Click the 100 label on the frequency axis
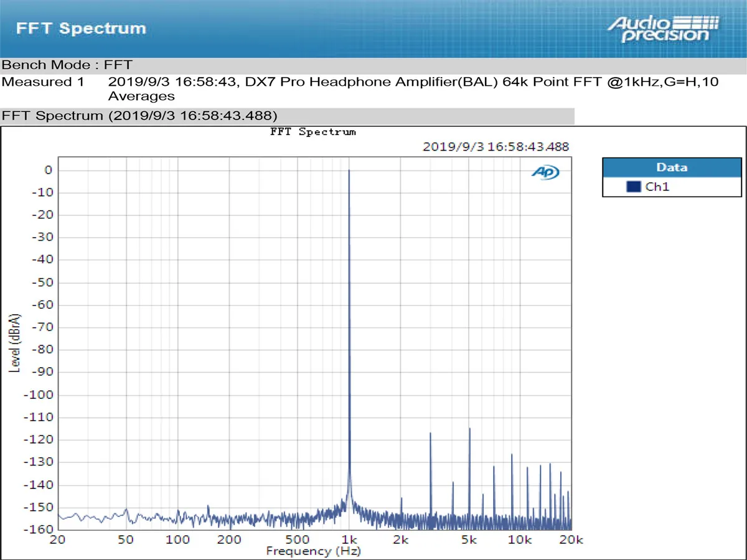 click(178, 539)
